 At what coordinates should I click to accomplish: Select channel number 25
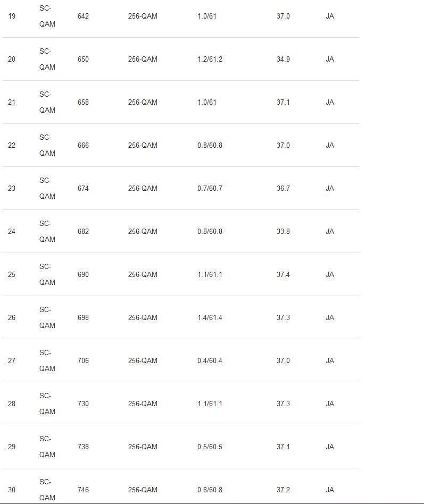pos(12,274)
